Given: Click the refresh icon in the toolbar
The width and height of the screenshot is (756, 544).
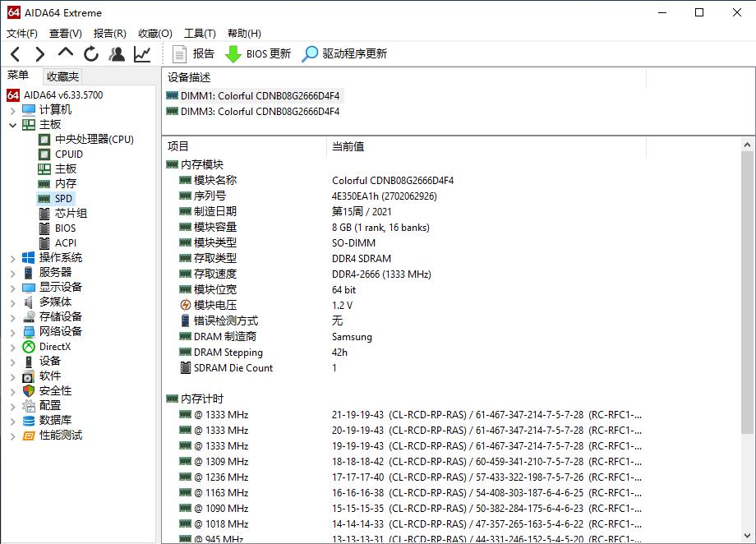Looking at the screenshot, I should tap(90, 53).
